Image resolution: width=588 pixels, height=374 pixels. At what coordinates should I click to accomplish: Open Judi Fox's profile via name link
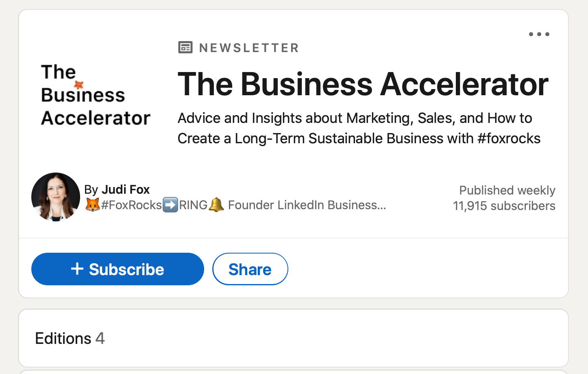(126, 189)
